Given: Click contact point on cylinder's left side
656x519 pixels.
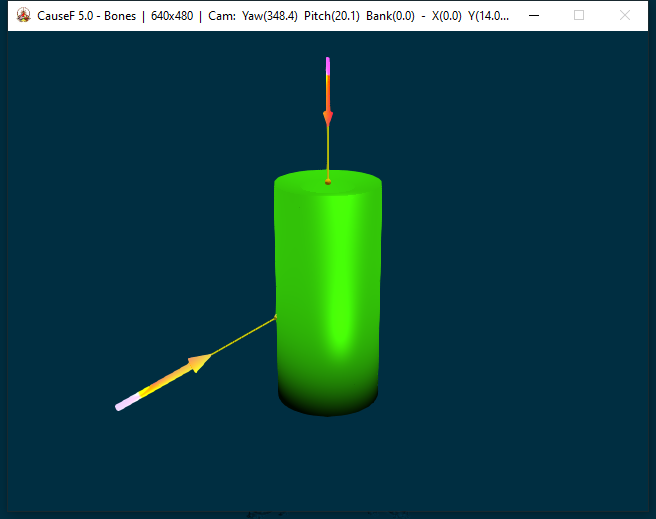Looking at the screenshot, I should coord(276,317).
